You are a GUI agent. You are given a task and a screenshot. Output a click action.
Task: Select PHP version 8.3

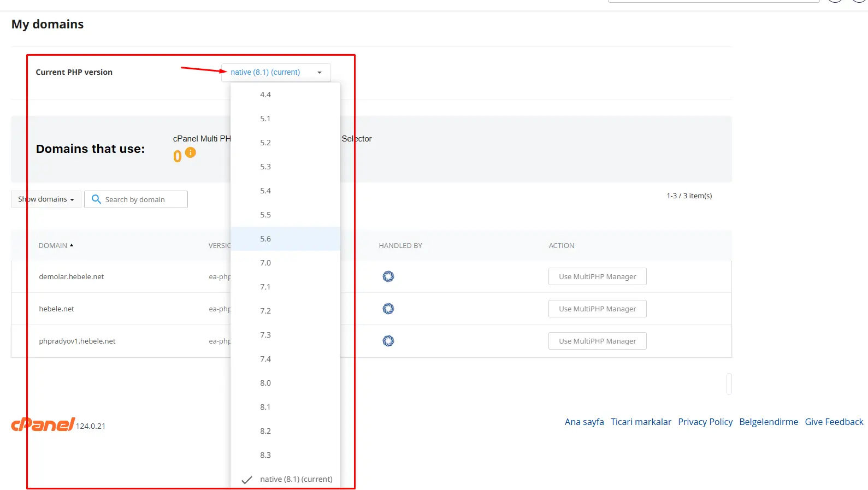tap(285, 455)
